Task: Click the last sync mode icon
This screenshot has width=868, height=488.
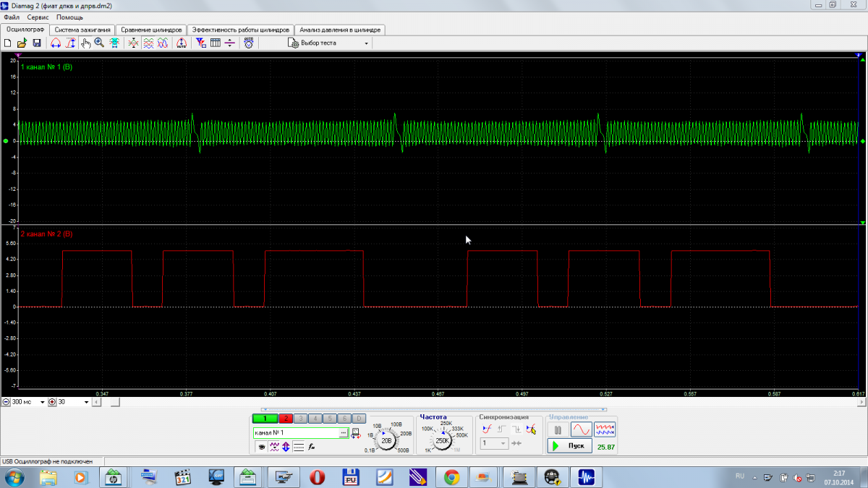Action: point(532,429)
